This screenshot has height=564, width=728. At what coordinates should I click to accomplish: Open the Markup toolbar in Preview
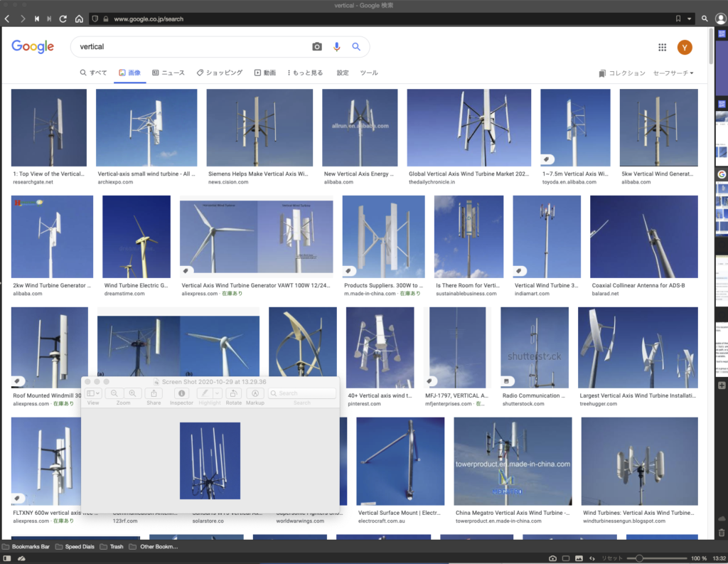coord(255,393)
